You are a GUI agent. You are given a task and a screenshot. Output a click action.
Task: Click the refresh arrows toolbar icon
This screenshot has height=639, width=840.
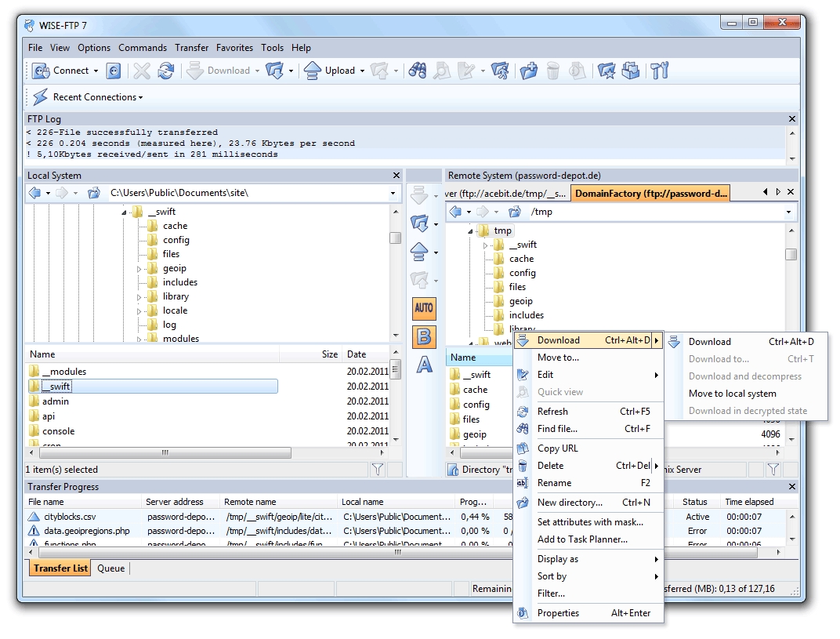[165, 71]
